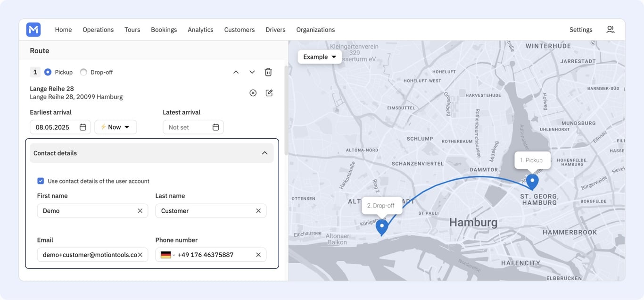The height and width of the screenshot is (300, 644).
Task: Open the Bookings menu
Action: [164, 30]
